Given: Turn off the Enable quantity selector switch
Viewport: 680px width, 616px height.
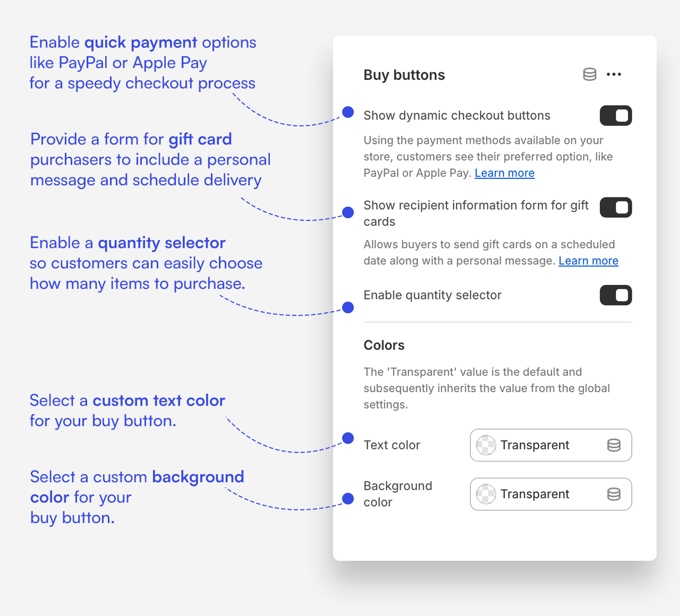Looking at the screenshot, I should pos(615,295).
